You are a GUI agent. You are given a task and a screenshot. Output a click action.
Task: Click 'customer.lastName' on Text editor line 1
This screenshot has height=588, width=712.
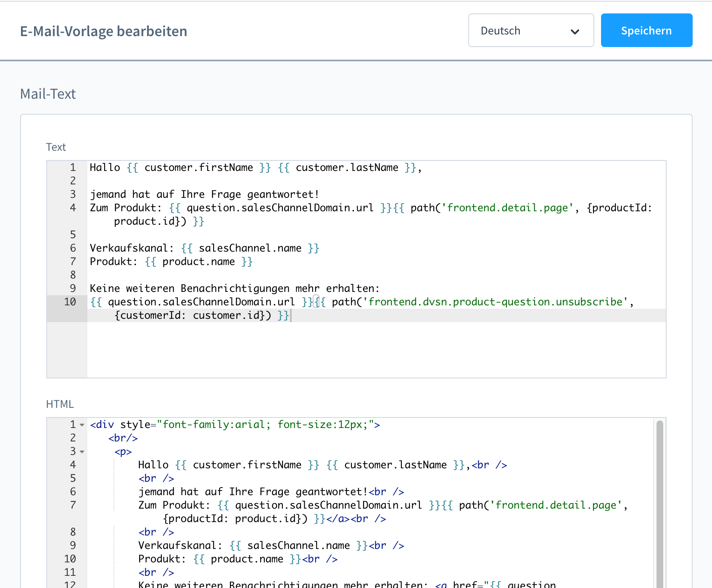pyautogui.click(x=347, y=168)
